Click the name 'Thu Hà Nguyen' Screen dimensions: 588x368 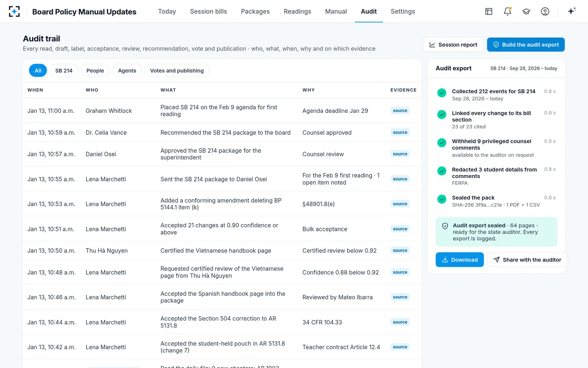(x=107, y=251)
